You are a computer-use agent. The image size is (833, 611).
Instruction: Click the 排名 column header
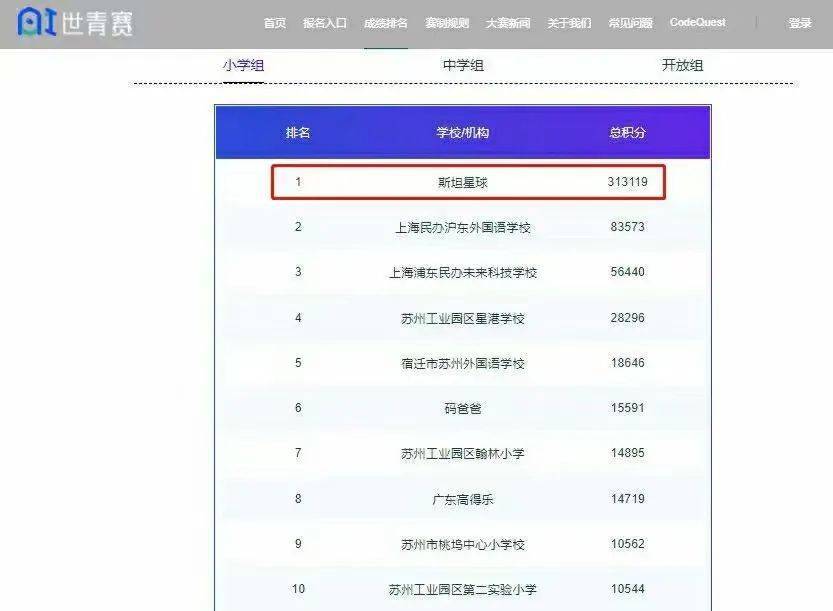[x=298, y=132]
